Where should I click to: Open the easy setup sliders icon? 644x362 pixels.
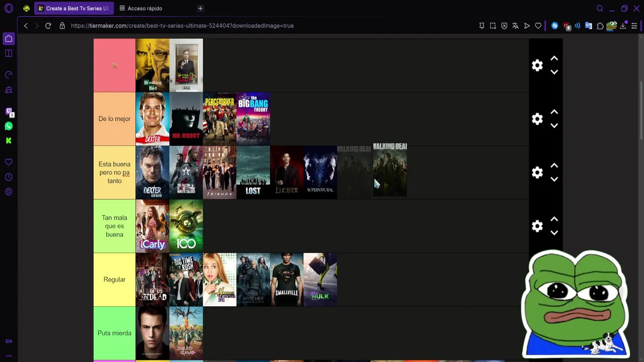(x=634, y=26)
